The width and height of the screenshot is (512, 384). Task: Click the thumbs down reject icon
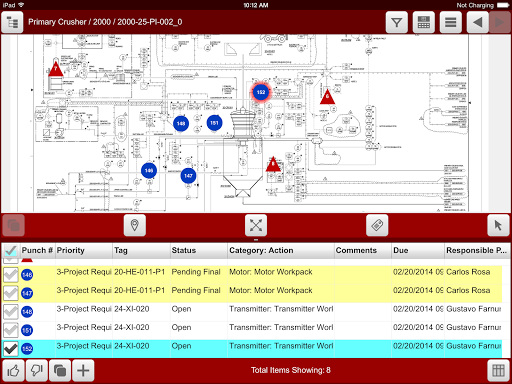[37, 370]
